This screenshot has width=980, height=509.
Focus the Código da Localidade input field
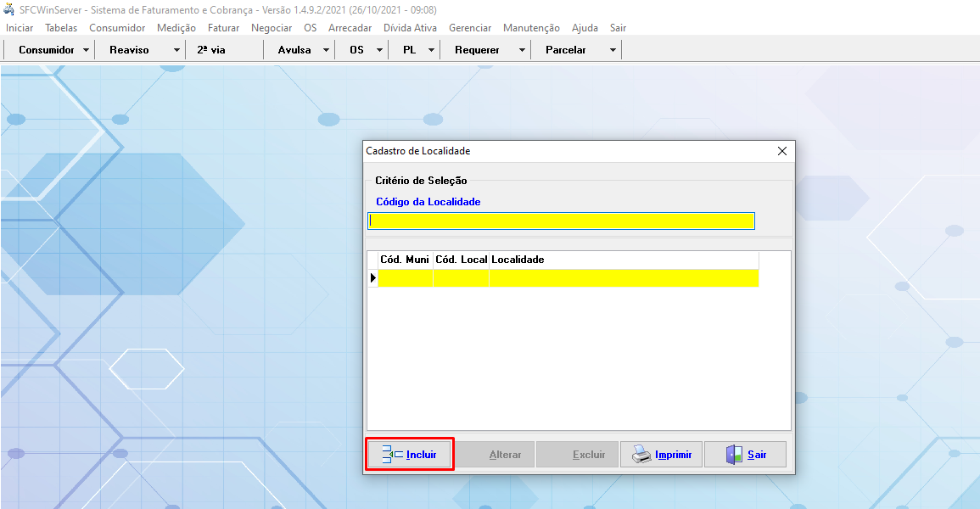coord(560,221)
